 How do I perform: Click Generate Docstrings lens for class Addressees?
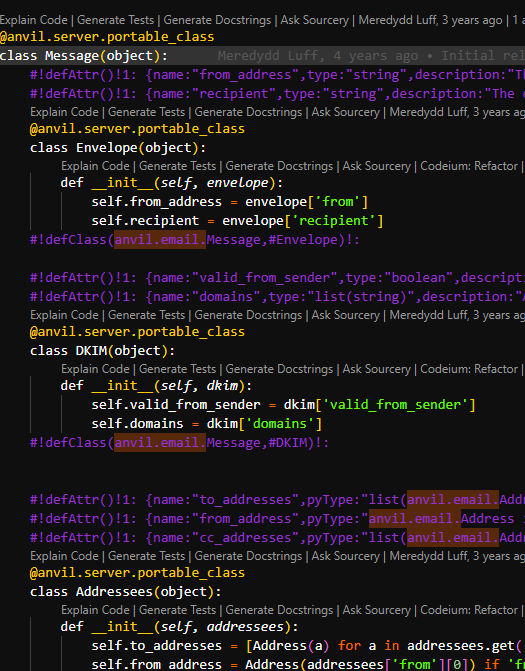point(248,556)
